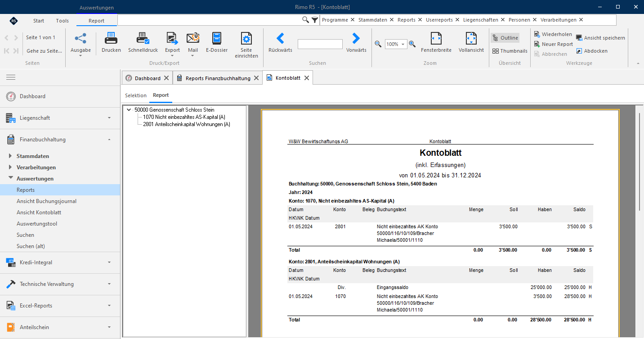Switch to the Selektion subtab

[x=136, y=95]
